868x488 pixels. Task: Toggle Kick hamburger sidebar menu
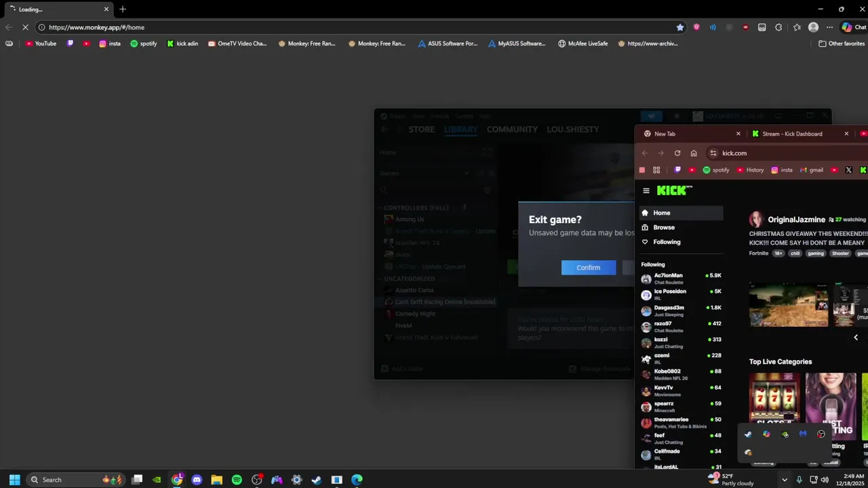click(x=646, y=191)
